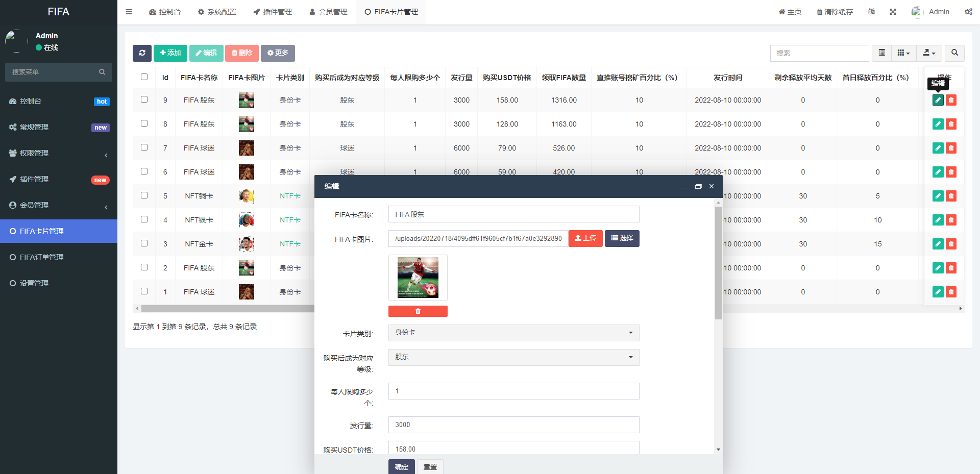Click the dialog's vertical scrollbar thumb
The image size is (980, 474).
tap(718, 263)
